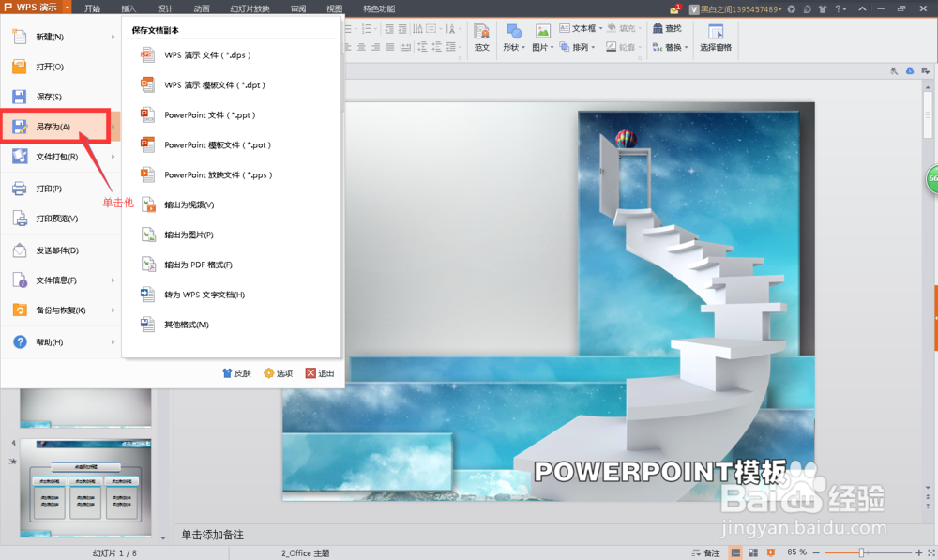Insert a 文本框 text box
Viewport: 938px width, 560px height.
[581, 28]
